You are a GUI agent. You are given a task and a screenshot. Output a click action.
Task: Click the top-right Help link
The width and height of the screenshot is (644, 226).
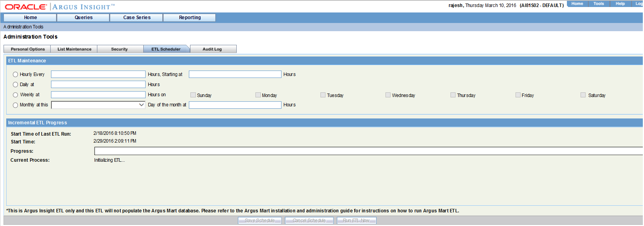coord(620,4)
